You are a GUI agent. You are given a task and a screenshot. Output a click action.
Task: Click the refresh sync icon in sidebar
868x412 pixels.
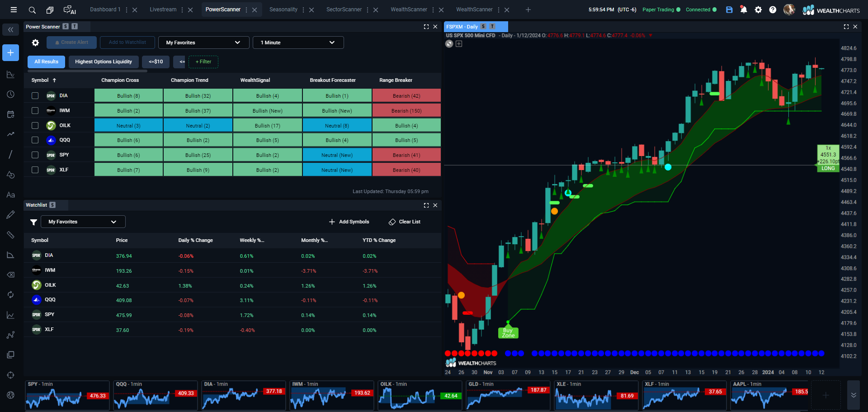click(11, 295)
